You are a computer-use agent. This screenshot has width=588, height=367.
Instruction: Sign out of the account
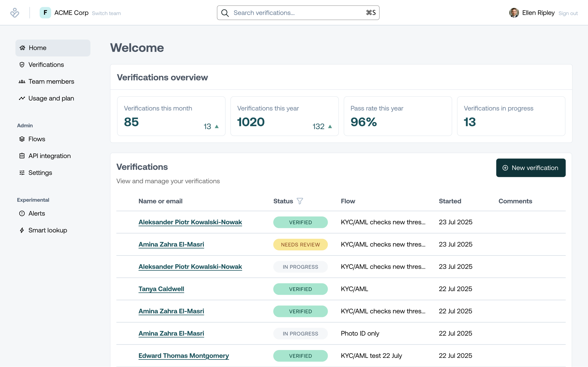tap(568, 13)
